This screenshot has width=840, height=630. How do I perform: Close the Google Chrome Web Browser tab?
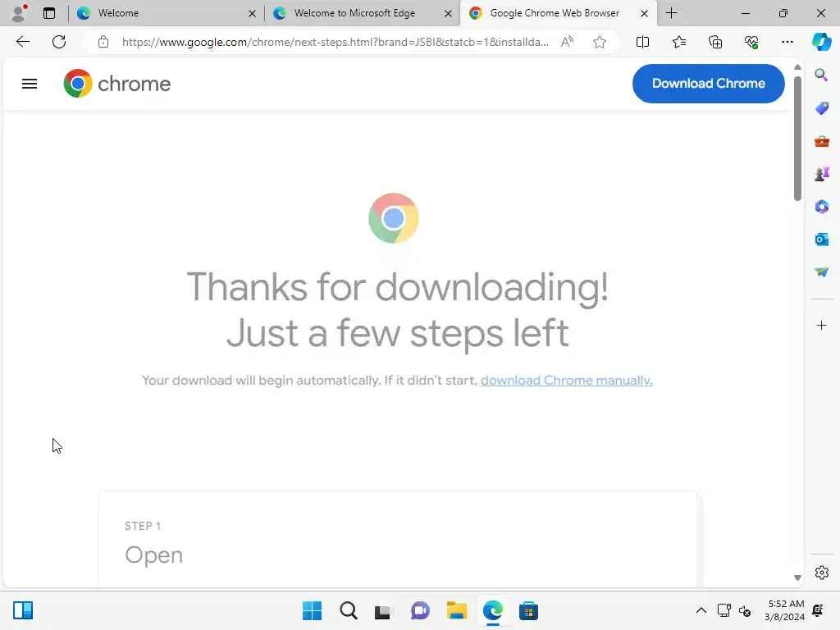pyautogui.click(x=644, y=13)
